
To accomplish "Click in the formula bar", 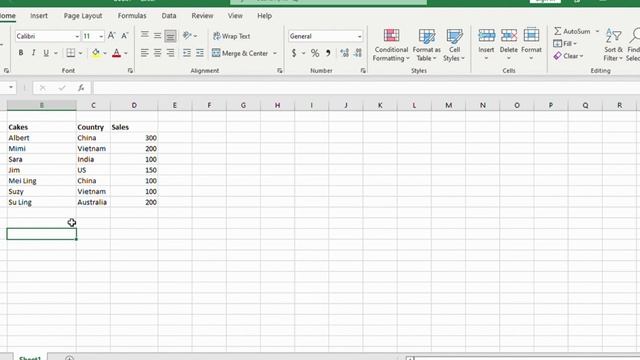I will pyautogui.click(x=366, y=88).
